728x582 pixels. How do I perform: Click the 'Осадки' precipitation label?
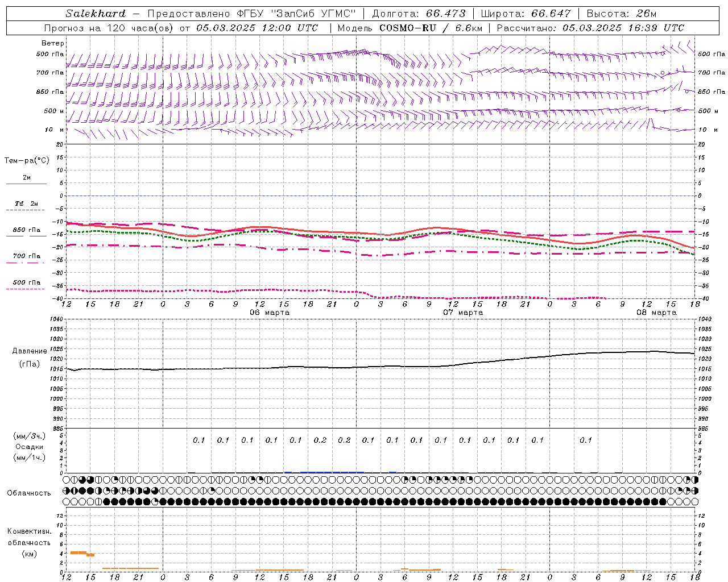click(x=30, y=447)
